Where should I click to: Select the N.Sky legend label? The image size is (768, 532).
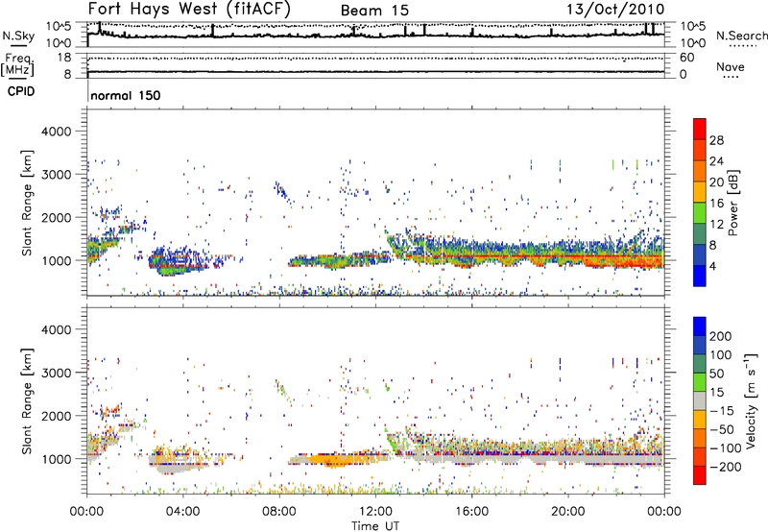pos(18,36)
